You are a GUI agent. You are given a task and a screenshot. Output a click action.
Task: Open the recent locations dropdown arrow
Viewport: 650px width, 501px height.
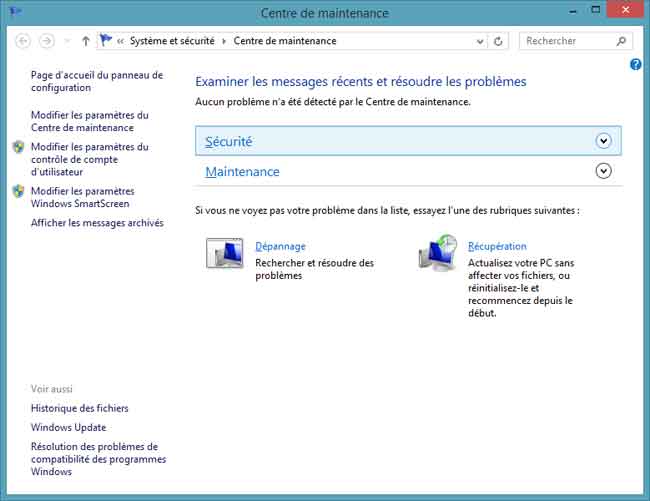pos(67,41)
